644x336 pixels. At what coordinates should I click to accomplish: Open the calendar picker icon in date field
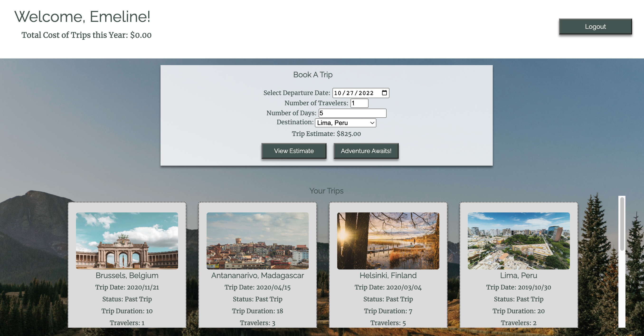[x=384, y=93]
